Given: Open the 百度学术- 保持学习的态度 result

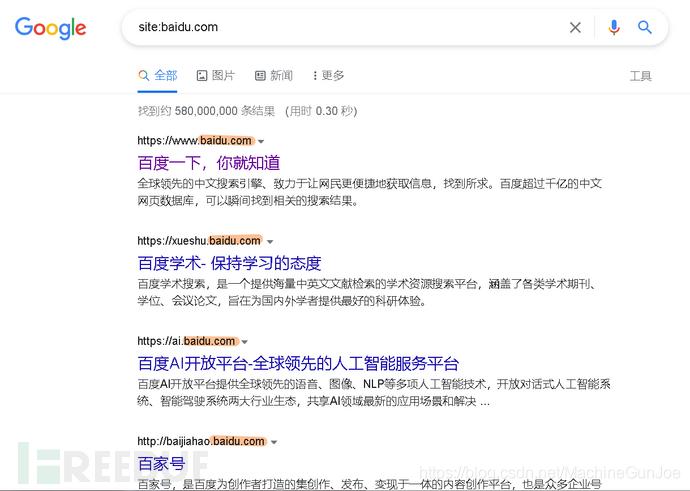Looking at the screenshot, I should pos(229,263).
